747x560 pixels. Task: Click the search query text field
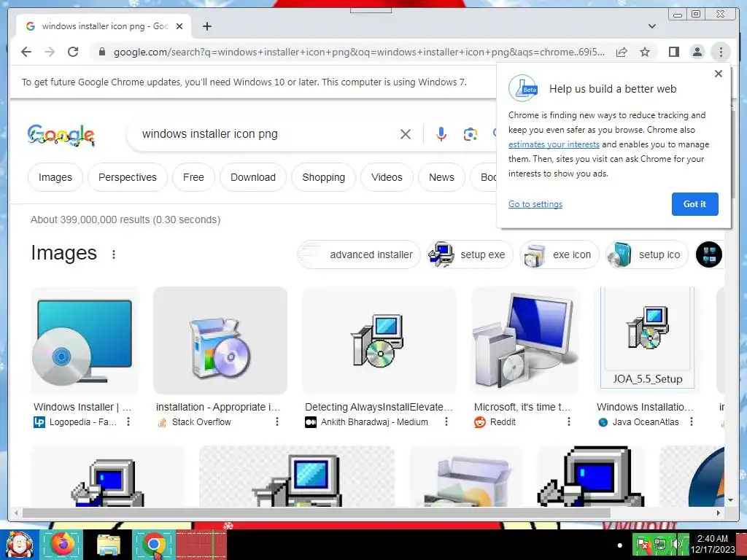click(x=267, y=134)
